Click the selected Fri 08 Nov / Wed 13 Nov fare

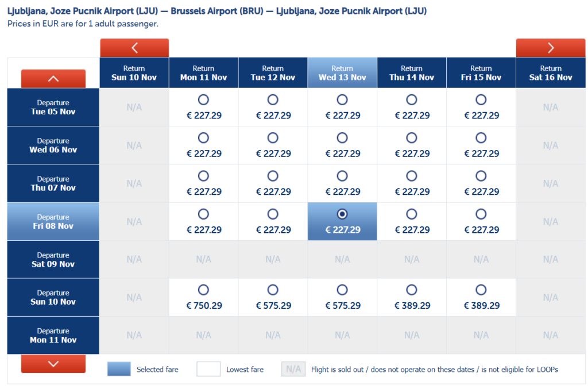coord(342,214)
